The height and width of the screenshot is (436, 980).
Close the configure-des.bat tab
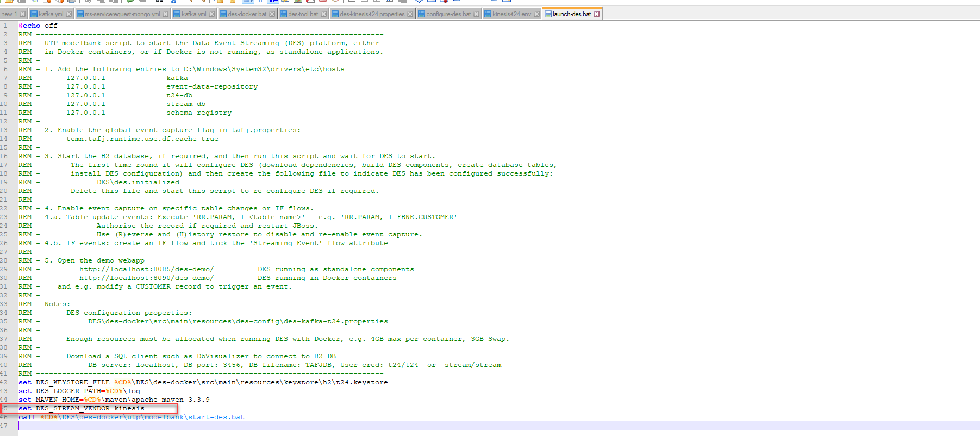[x=477, y=14]
